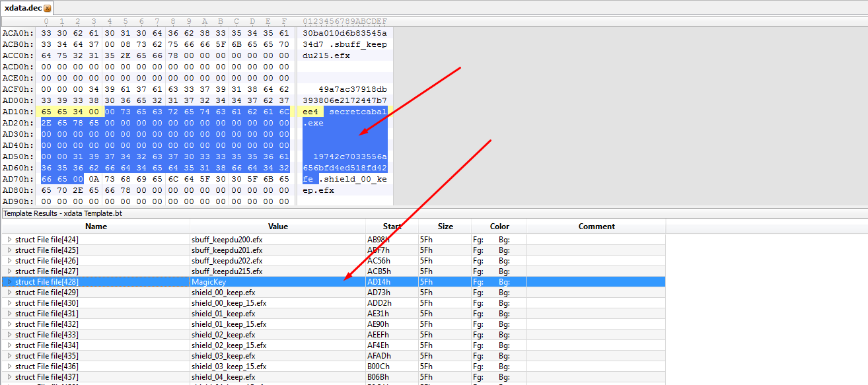Select sbuff_keepdu215.efx value in template results

tap(227, 271)
